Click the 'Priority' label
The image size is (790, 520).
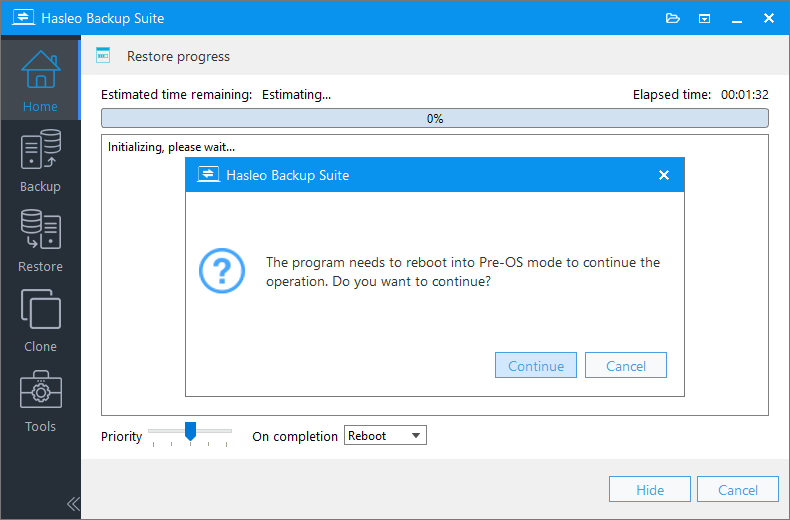click(x=121, y=436)
